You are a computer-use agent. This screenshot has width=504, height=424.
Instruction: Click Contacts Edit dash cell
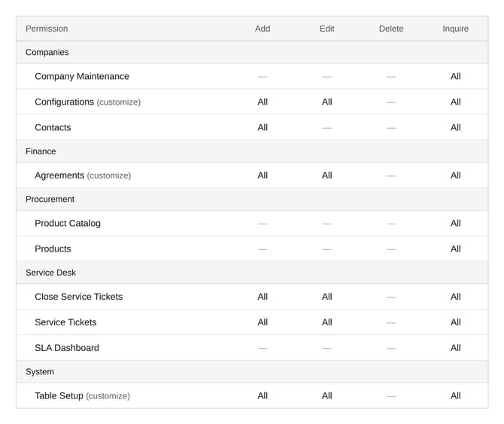(327, 128)
